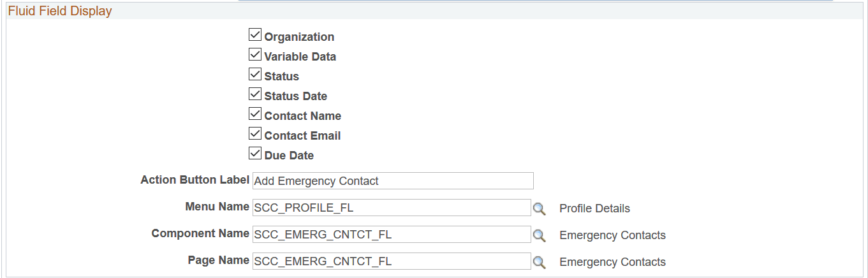The width and height of the screenshot is (868, 278).
Task: Click the Action Button Label caption
Action: tap(195, 180)
